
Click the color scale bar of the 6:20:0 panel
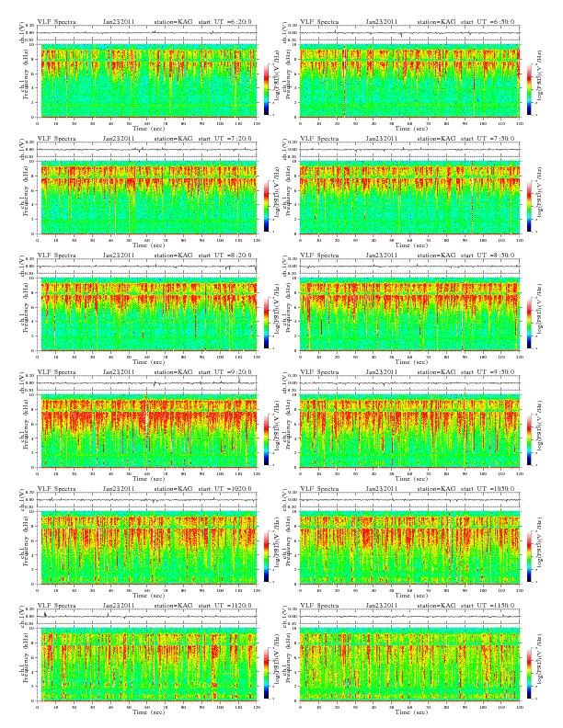(266, 89)
